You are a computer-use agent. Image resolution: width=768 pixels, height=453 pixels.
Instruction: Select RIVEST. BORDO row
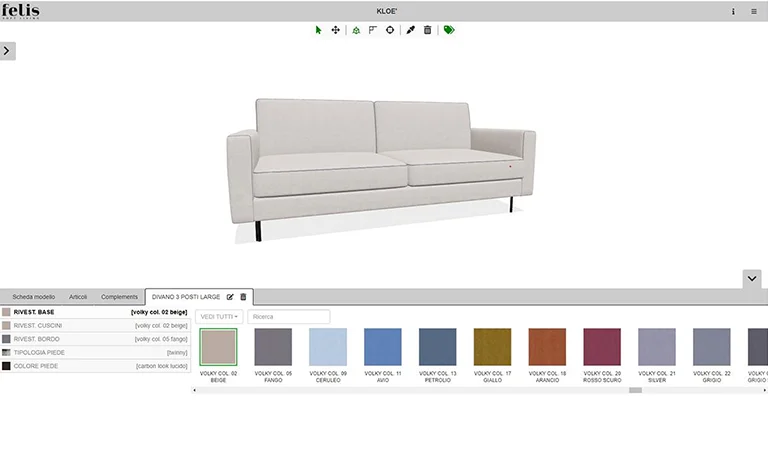(x=95, y=339)
